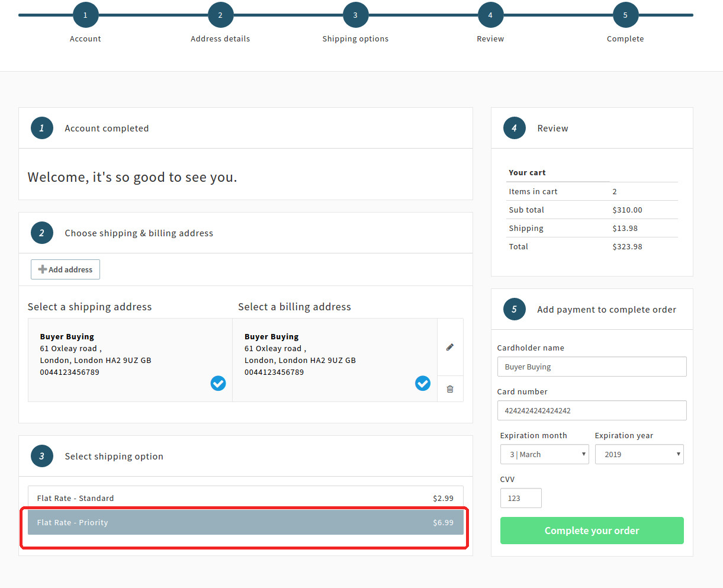The height and width of the screenshot is (588, 723).
Task: Go to step 3 Shipping options
Action: pyautogui.click(x=355, y=15)
